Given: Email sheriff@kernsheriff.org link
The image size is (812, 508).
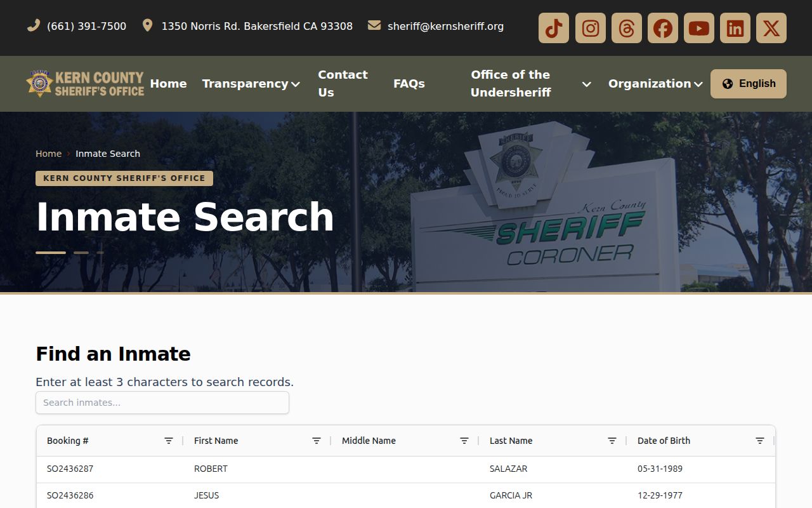Looking at the screenshot, I should (x=436, y=26).
